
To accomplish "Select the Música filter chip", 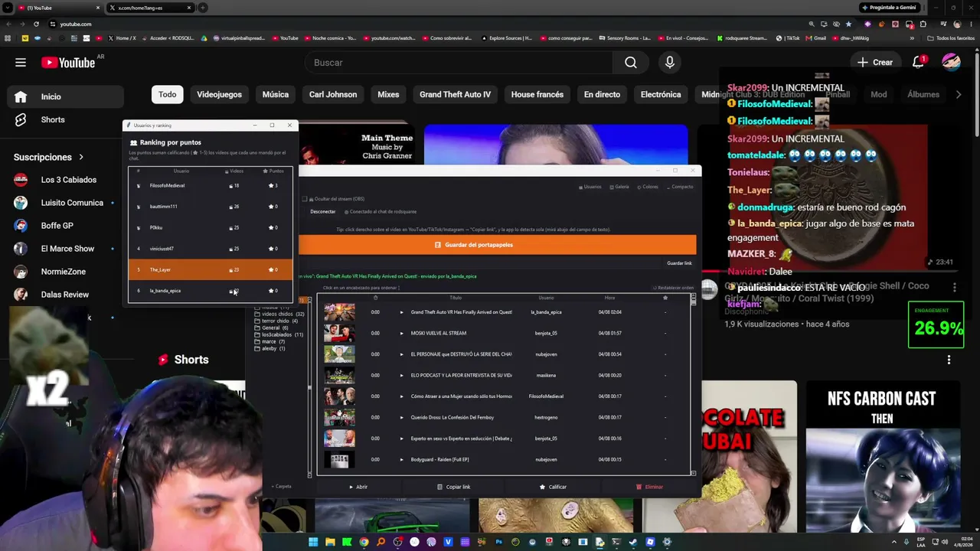I will coord(276,95).
